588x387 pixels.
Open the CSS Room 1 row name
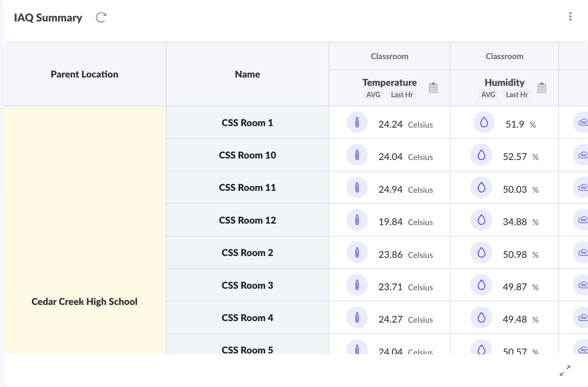(x=247, y=123)
